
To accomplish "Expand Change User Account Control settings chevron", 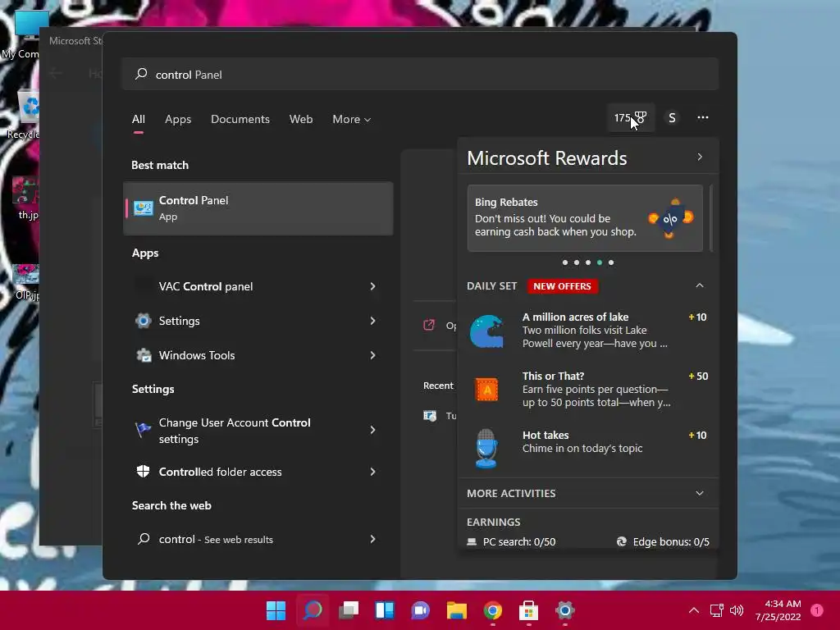I will [x=373, y=430].
